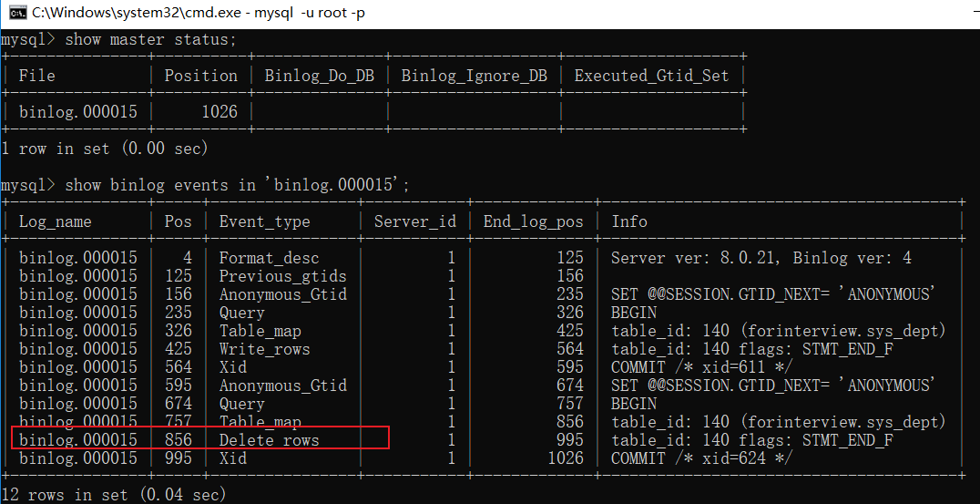Image resolution: width=980 pixels, height=504 pixels.
Task: Select 'Table_map' in the Pos 757 row
Action: 260,422
